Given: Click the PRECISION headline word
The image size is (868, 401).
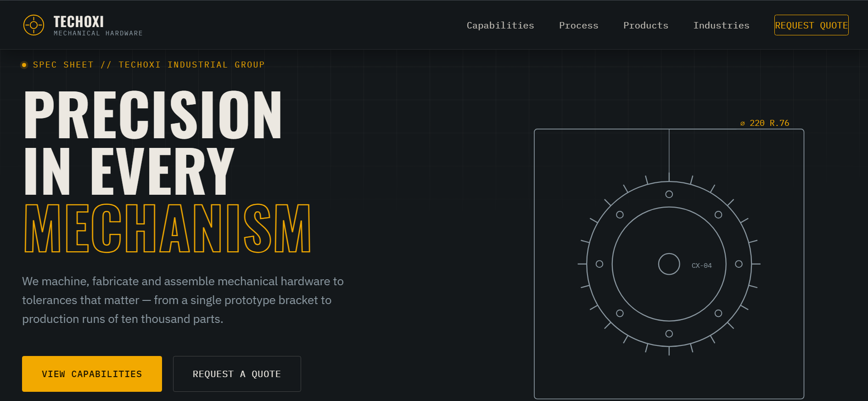Looking at the screenshot, I should coord(153,115).
